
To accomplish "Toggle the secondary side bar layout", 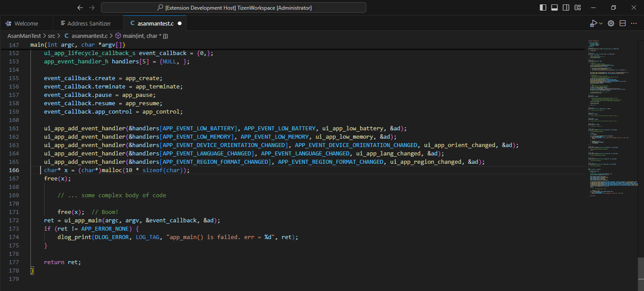I will pos(566,7).
